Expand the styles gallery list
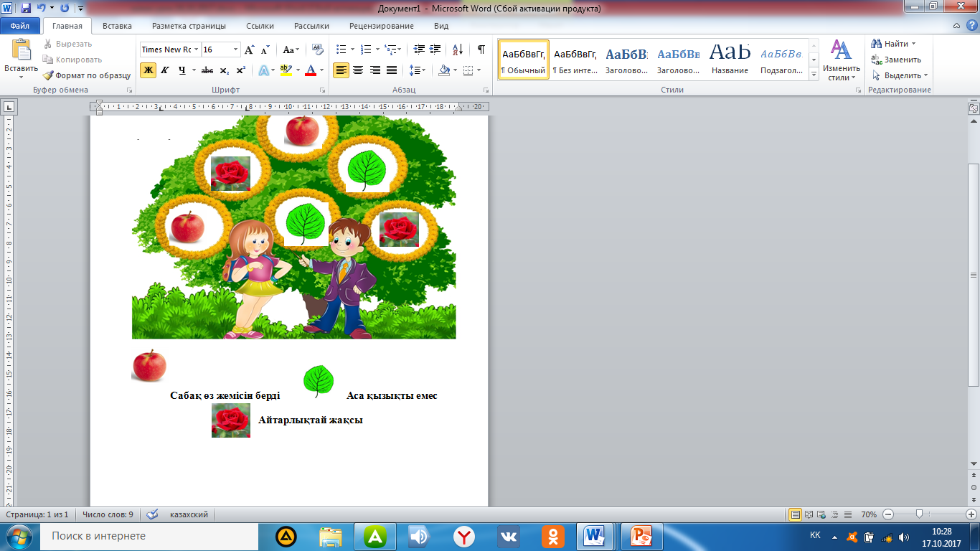This screenshot has height=551, width=980. [x=814, y=74]
